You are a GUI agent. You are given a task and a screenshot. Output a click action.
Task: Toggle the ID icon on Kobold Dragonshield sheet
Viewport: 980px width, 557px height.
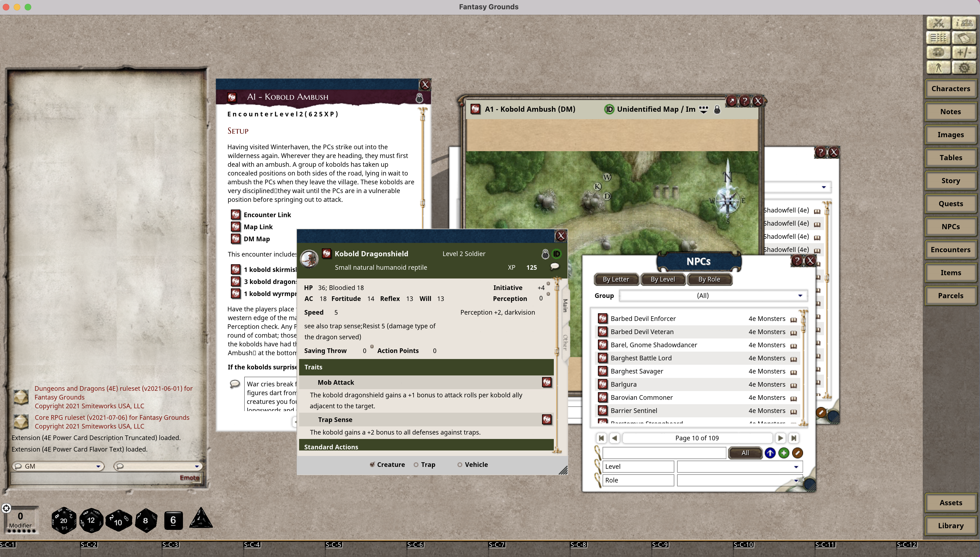pyautogui.click(x=557, y=254)
